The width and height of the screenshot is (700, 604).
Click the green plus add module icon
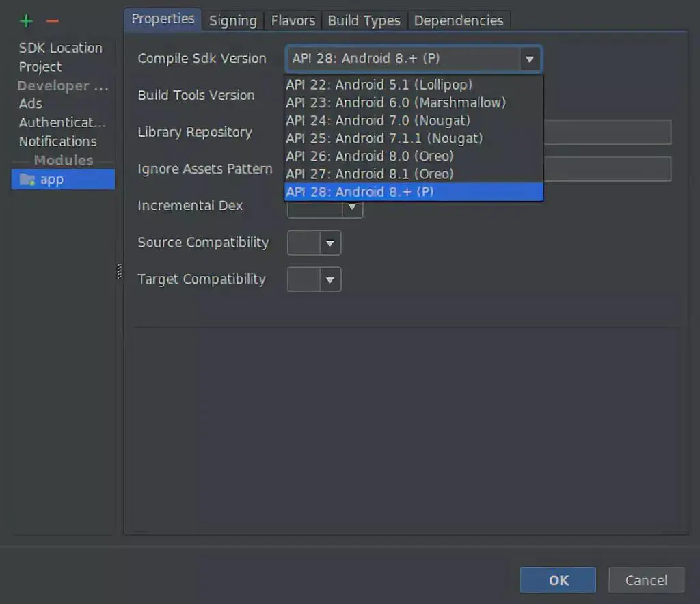(x=27, y=21)
